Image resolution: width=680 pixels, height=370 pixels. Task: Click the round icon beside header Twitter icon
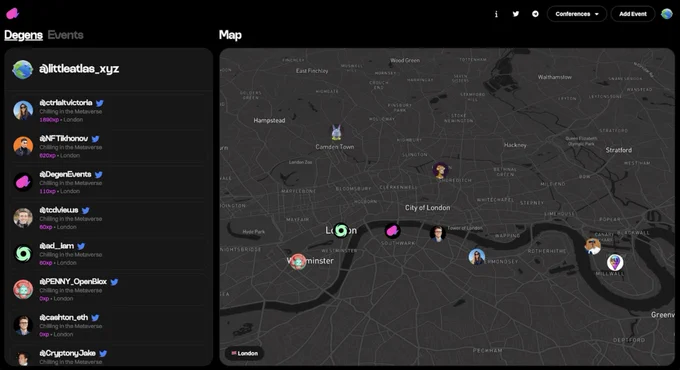[x=535, y=14]
